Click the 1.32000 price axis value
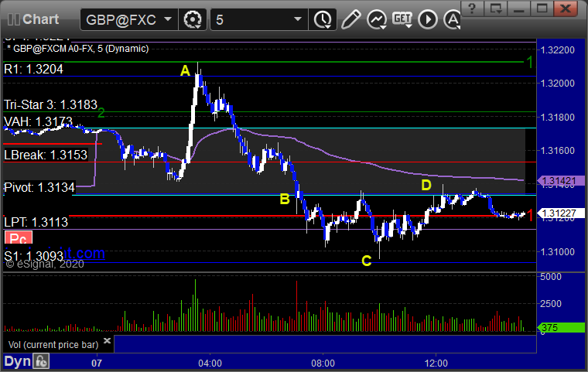 tap(558, 84)
